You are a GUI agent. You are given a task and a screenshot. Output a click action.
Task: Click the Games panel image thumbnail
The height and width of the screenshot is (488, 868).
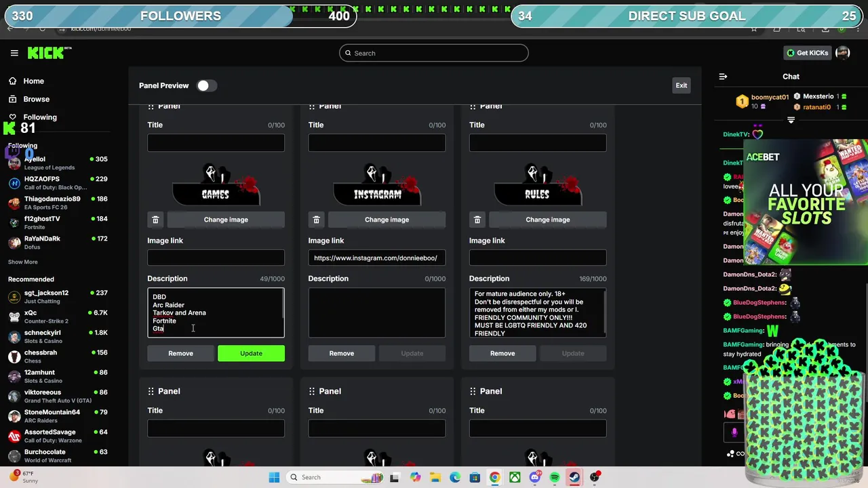click(x=216, y=184)
